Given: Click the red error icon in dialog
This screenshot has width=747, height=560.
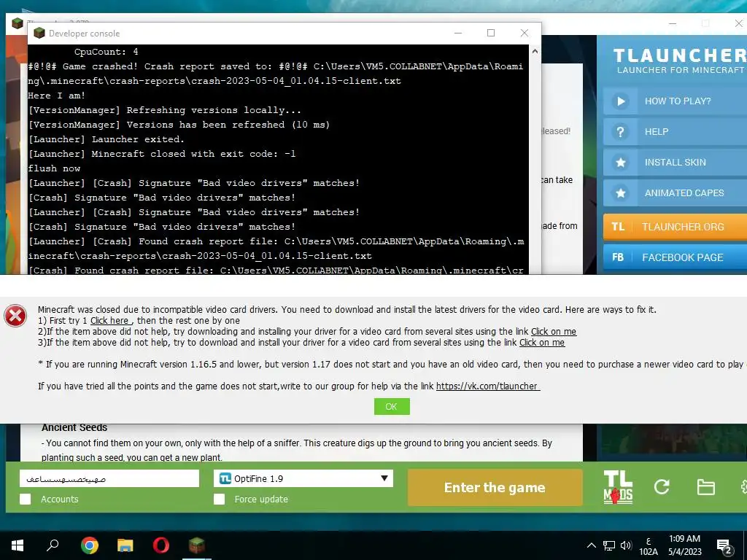Looking at the screenshot, I should tap(15, 316).
